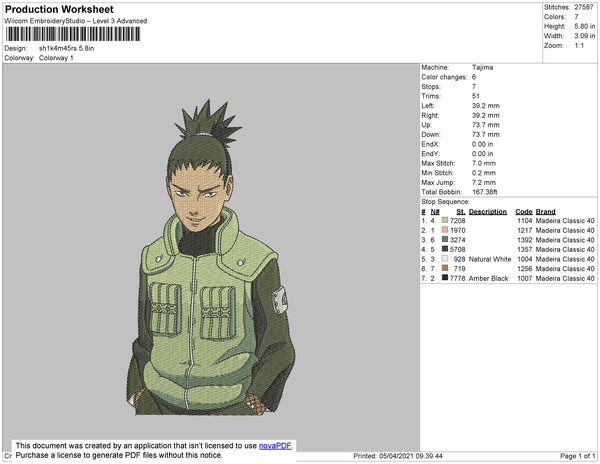
Task: Click the Wilcom EmbroideryStudio subtitle
Action: point(76,21)
